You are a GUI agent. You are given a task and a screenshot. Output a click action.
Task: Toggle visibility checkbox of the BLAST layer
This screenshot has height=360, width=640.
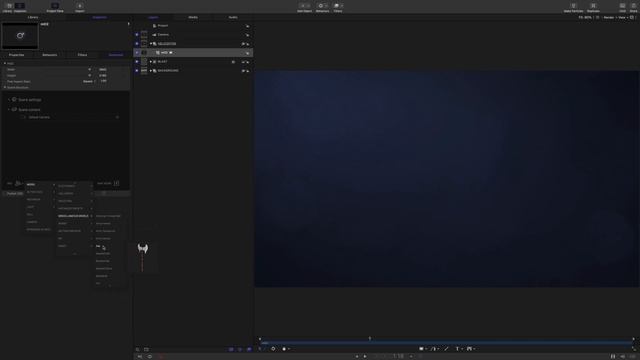click(137, 62)
